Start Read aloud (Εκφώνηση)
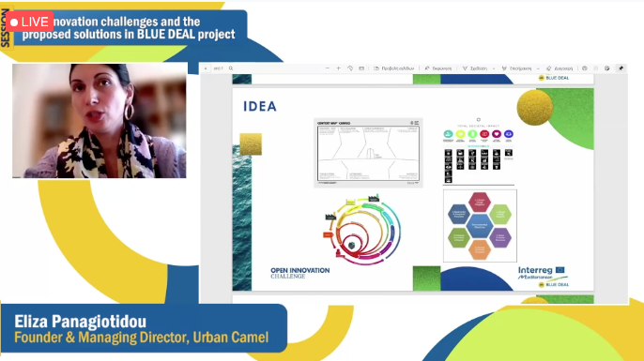 [438, 68]
